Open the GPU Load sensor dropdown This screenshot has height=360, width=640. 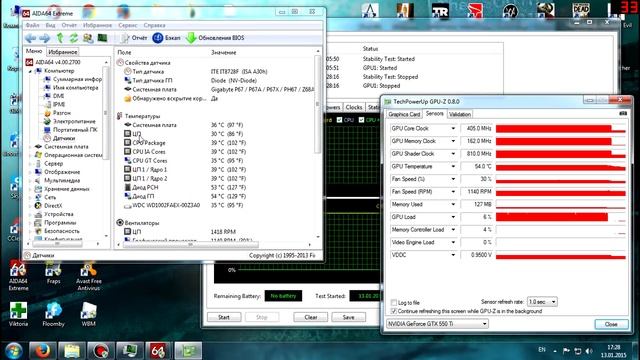click(x=453, y=217)
